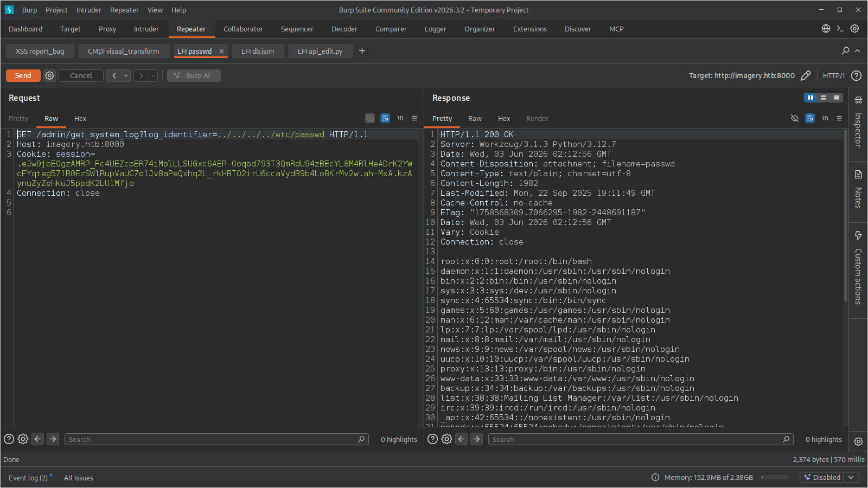Add a new Repeater tab
The width and height of the screenshot is (868, 488).
pyautogui.click(x=362, y=51)
